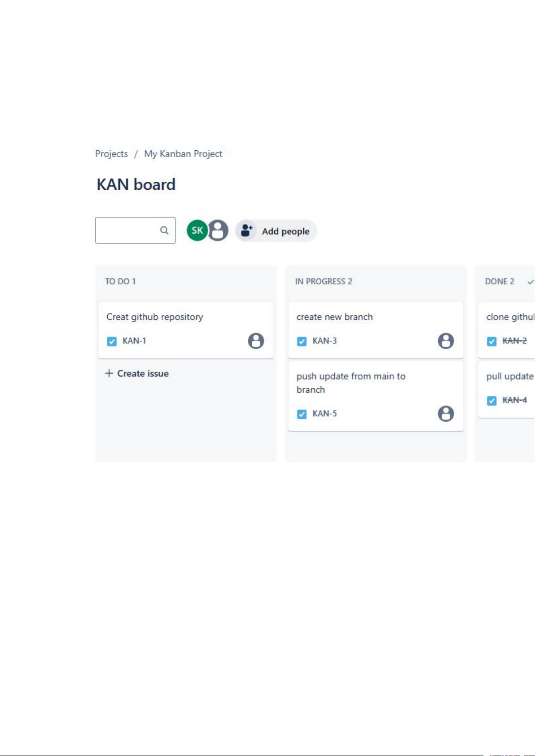
Task: Select the unassigned avatar filter beside SK
Action: [219, 231]
